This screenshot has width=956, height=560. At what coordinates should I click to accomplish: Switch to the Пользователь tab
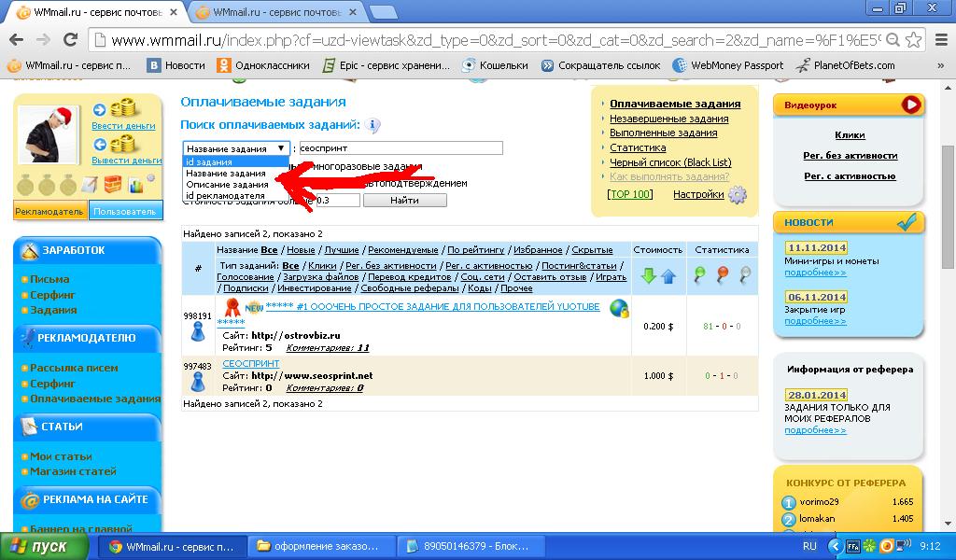(125, 211)
